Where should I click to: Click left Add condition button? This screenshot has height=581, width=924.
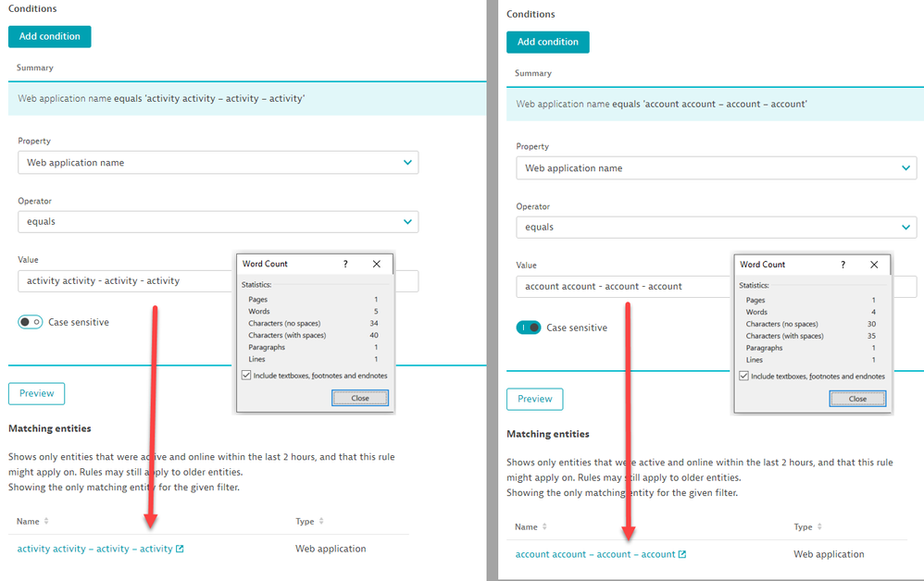click(x=50, y=36)
